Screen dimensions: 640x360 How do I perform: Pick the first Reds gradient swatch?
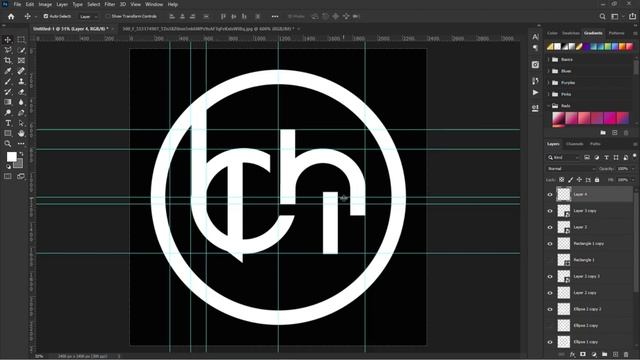558,118
